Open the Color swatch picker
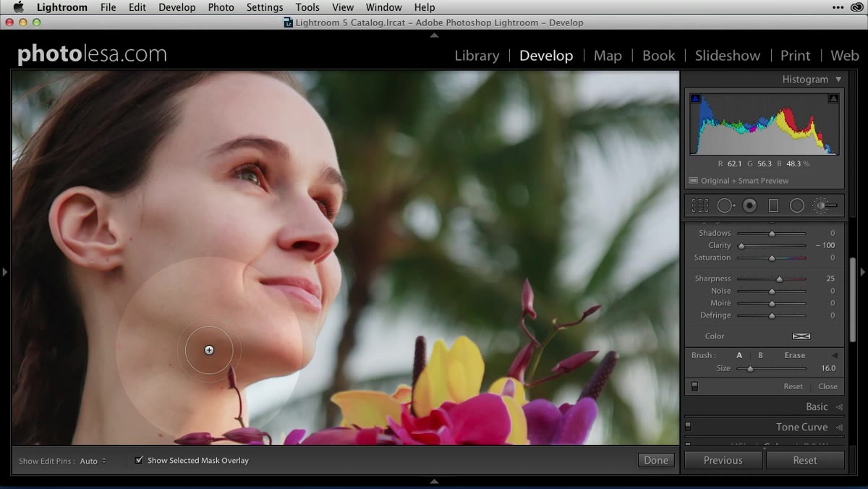 pyautogui.click(x=801, y=336)
